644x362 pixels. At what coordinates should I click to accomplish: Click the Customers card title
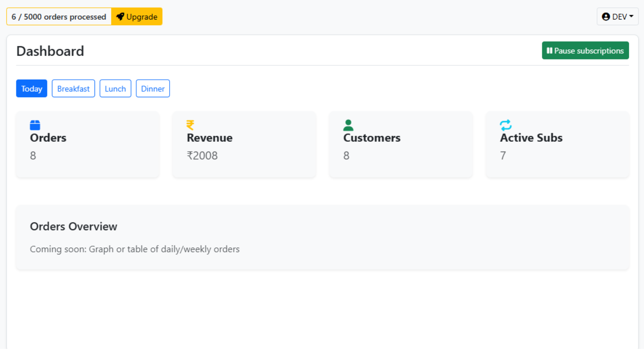coord(372,138)
